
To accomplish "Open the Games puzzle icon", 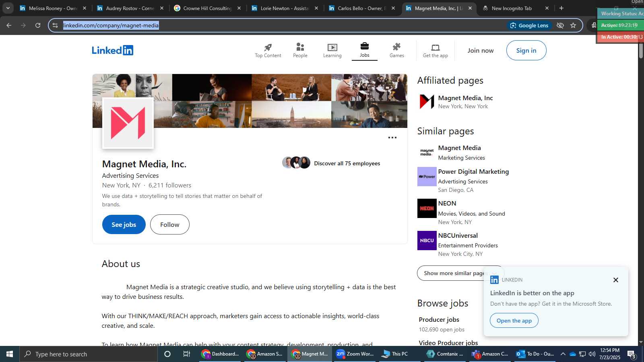I will coord(396,51).
